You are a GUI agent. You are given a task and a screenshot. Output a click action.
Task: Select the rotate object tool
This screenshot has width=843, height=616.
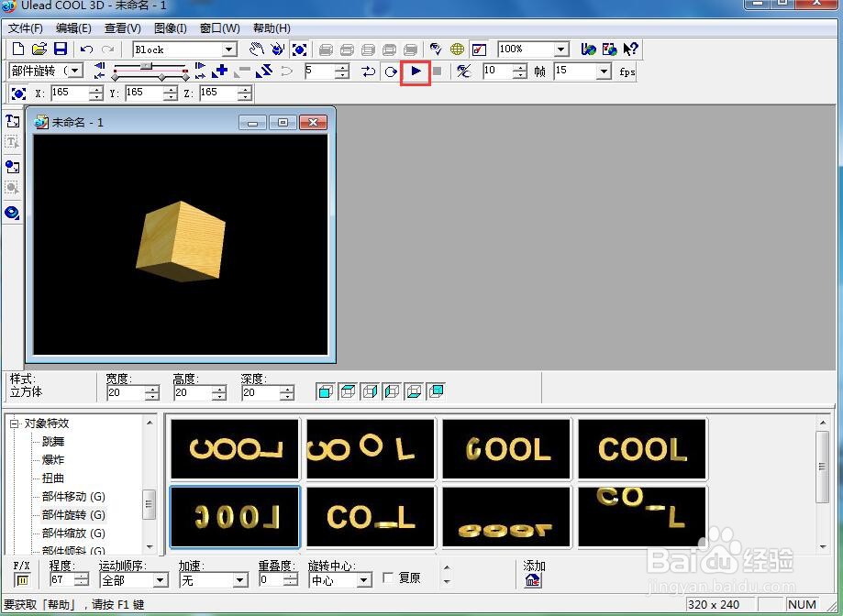pos(277,49)
